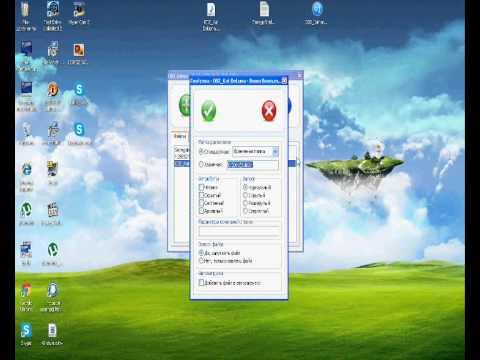
Task: Switch to the Файлы tab in background window
Action: [180, 136]
